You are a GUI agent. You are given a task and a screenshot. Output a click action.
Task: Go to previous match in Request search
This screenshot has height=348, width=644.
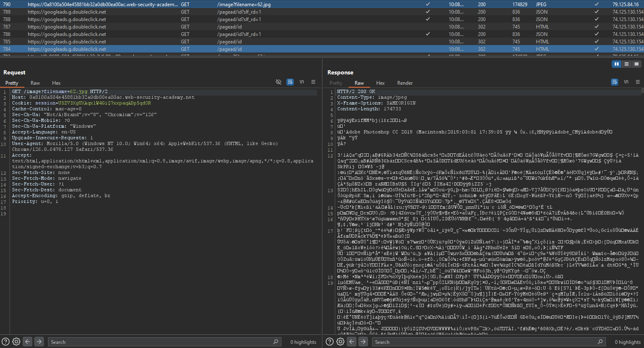[27, 342]
